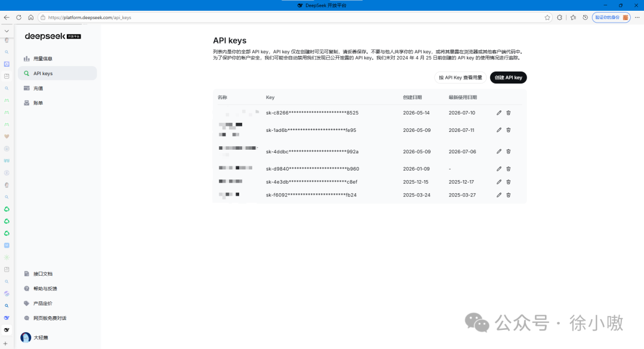Click 创建 API key button
The width and height of the screenshot is (644, 349).
pos(508,78)
